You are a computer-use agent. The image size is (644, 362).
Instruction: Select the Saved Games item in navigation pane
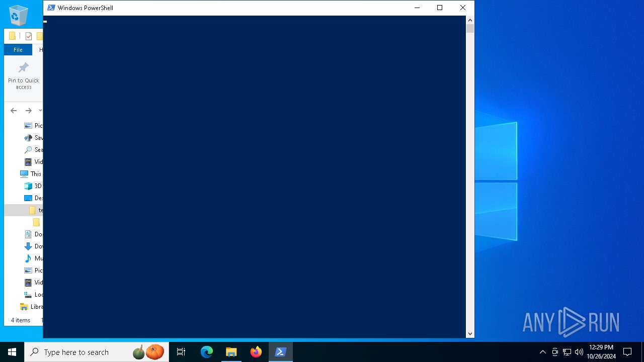tap(33, 138)
